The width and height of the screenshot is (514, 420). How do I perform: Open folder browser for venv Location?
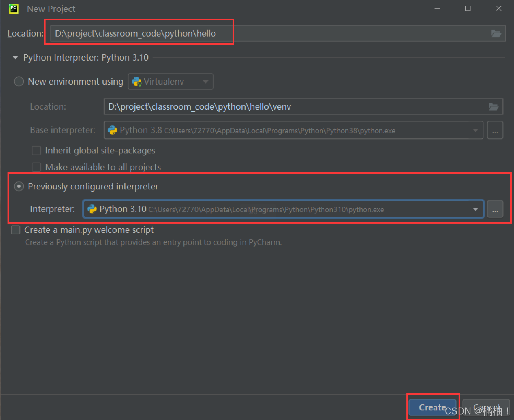(493, 107)
